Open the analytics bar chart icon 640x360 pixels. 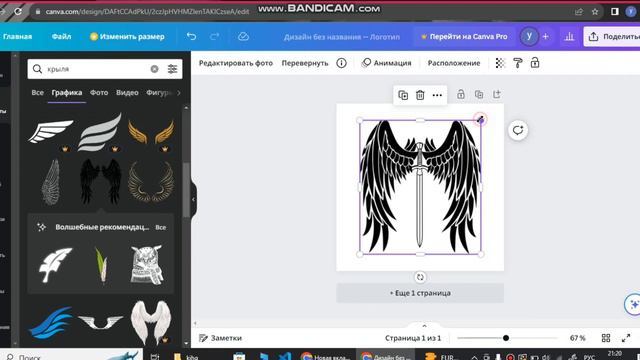(x=569, y=36)
